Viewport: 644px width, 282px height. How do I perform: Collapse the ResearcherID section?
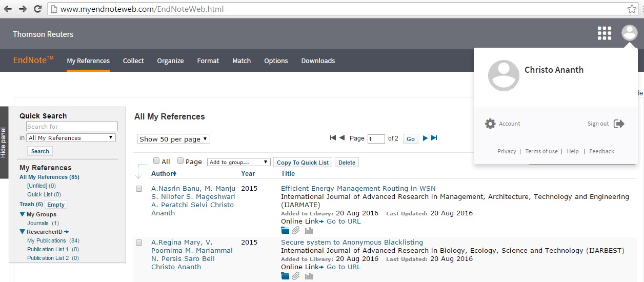coord(22,232)
